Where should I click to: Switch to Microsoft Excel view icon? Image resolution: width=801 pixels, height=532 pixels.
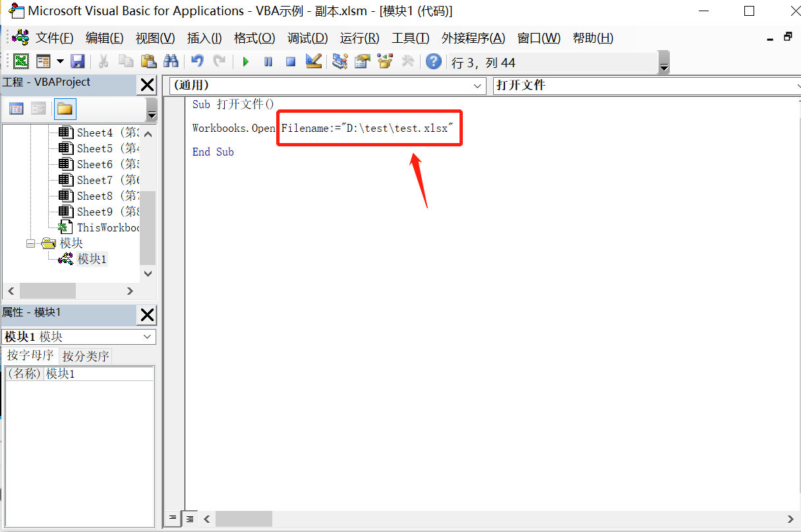point(21,61)
